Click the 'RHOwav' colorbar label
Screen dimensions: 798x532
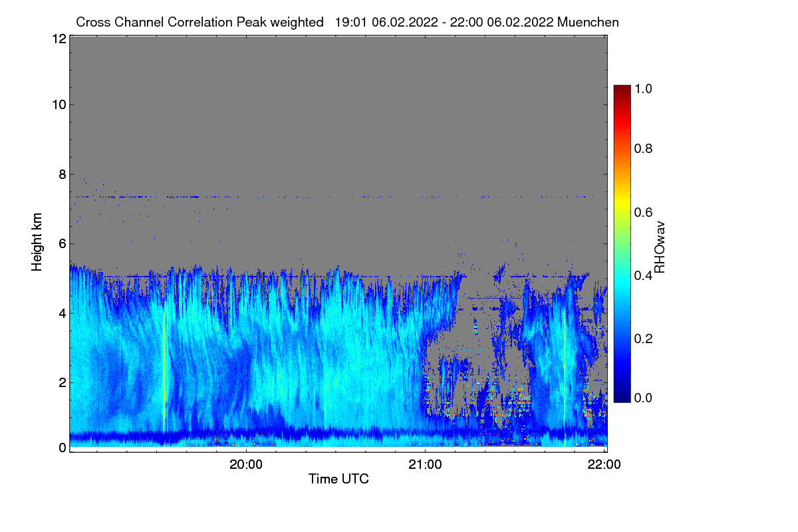coord(660,247)
